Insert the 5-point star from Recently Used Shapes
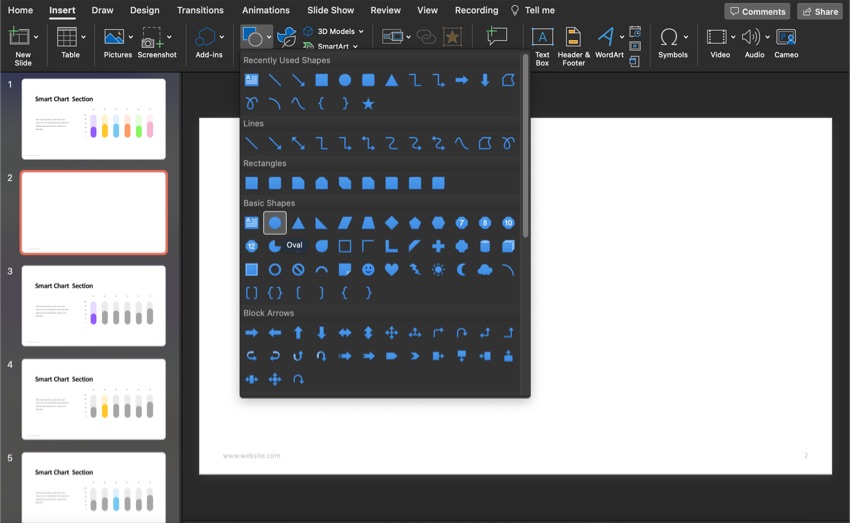Screen dimensions: 850x523 368,103
